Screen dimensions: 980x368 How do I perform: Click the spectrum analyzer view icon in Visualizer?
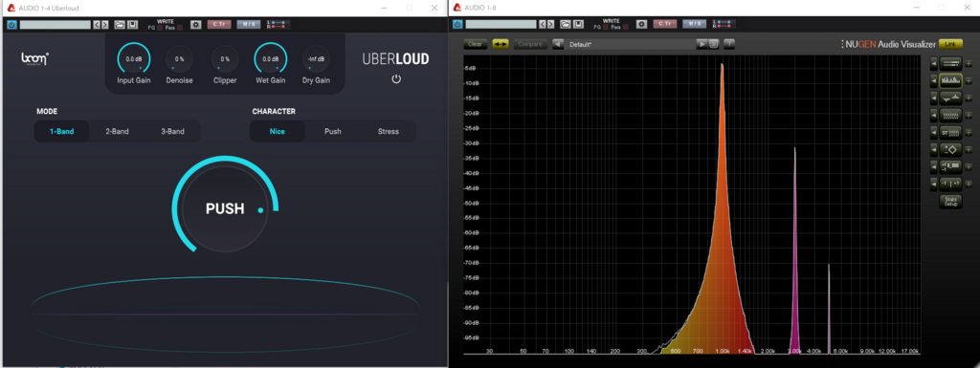(950, 80)
